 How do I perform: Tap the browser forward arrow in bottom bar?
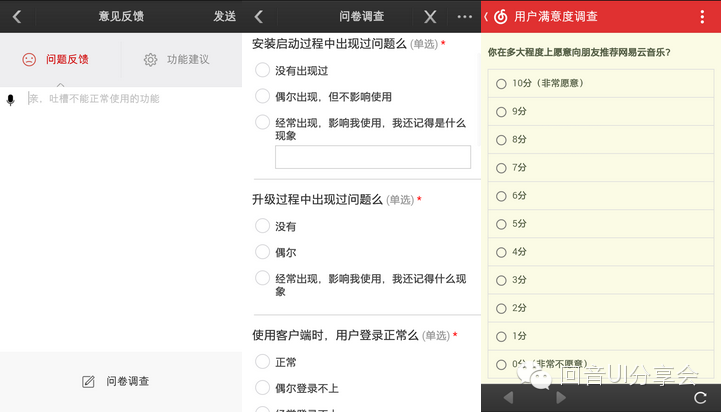[561, 397]
